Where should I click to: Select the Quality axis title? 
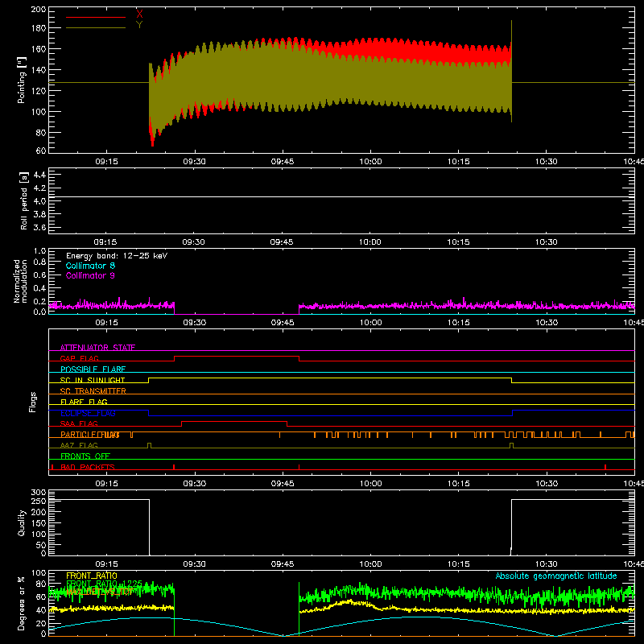[22, 522]
